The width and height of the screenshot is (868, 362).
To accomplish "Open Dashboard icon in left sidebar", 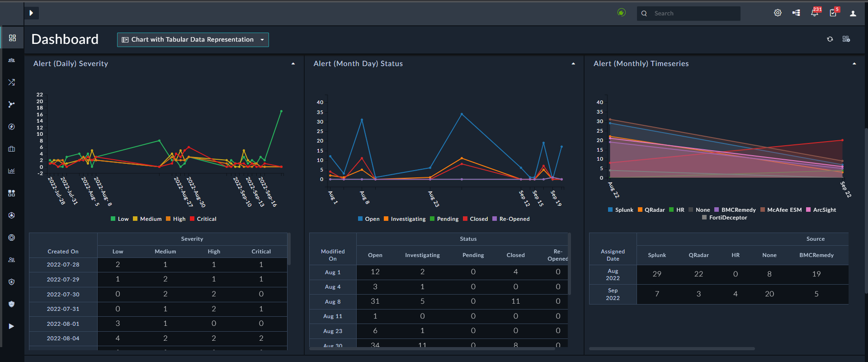I will (x=12, y=38).
